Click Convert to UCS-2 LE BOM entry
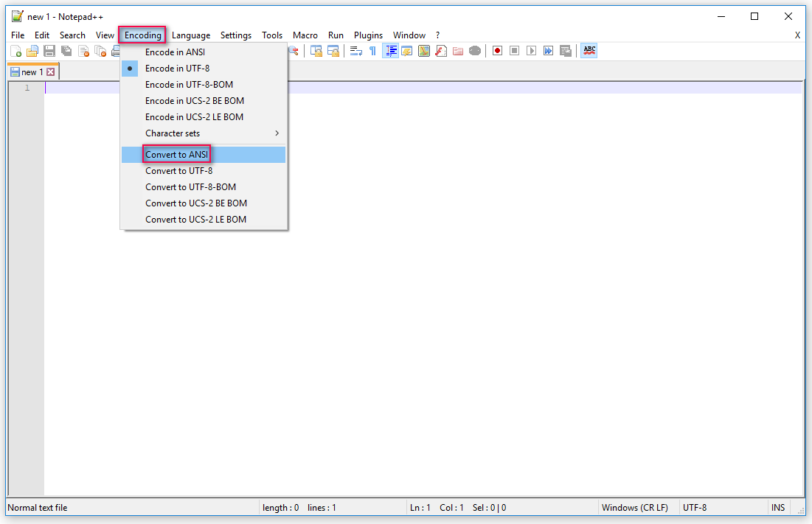The width and height of the screenshot is (812, 524). coord(203,220)
